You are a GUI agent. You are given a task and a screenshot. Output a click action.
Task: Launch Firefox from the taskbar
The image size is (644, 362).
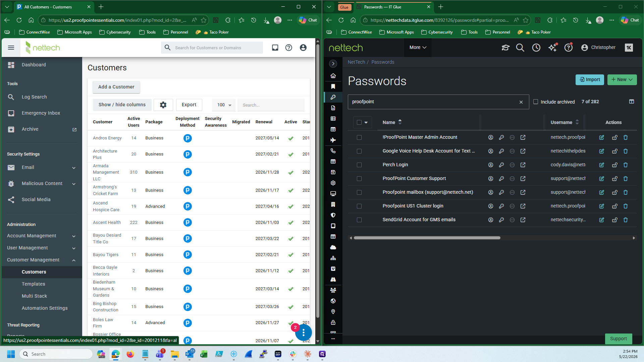tap(130, 354)
